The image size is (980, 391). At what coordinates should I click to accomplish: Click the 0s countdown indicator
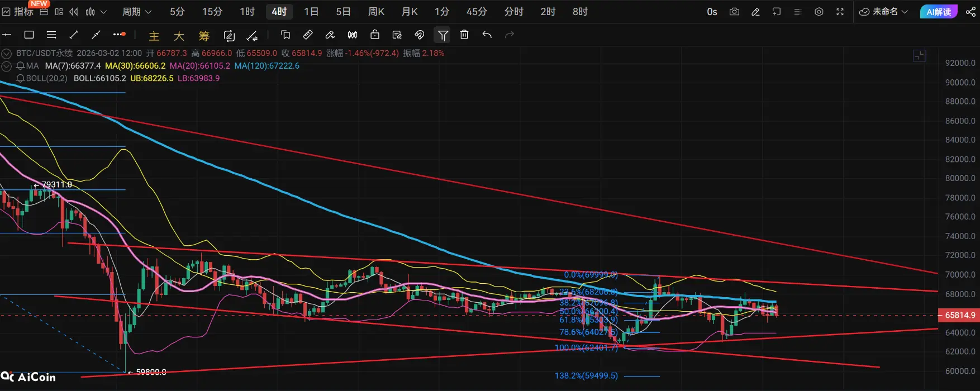click(712, 12)
